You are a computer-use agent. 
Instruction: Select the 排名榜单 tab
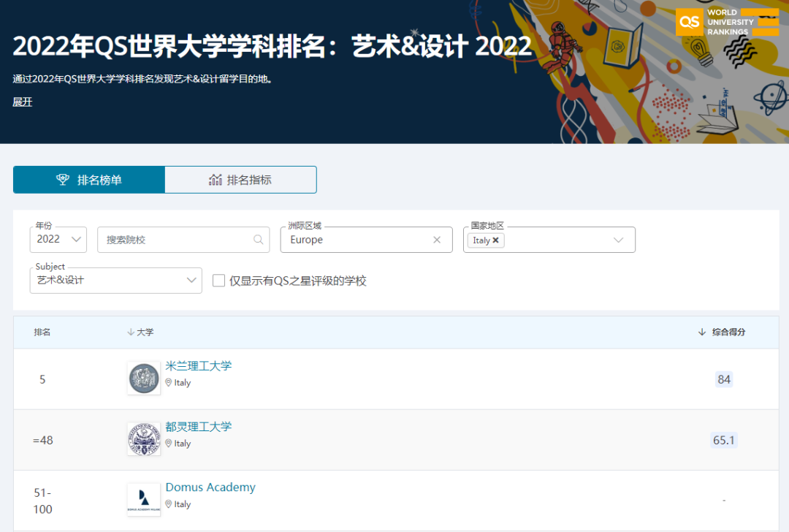[x=88, y=179]
